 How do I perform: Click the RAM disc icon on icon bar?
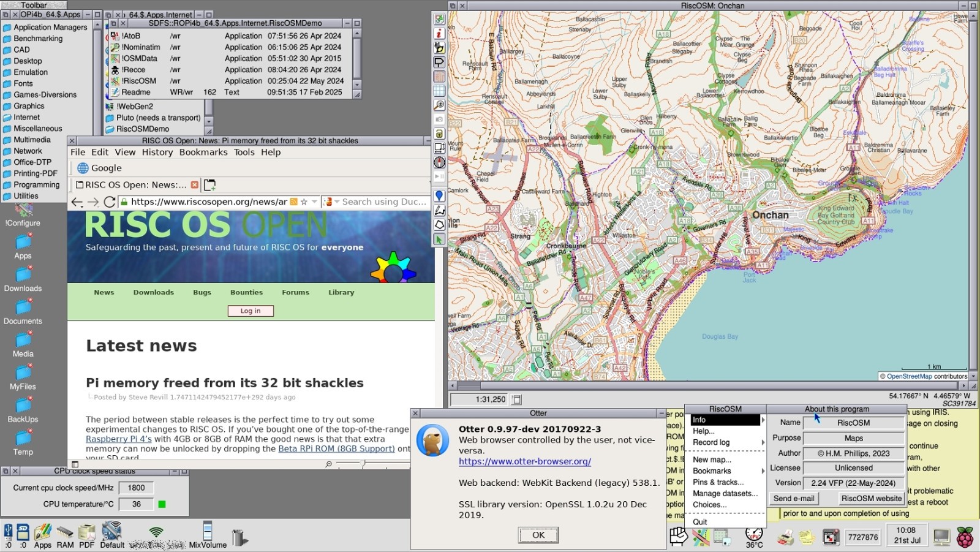(x=65, y=535)
